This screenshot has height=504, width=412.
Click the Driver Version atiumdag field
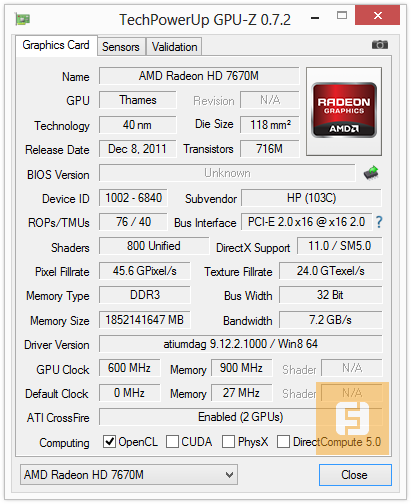[241, 344]
